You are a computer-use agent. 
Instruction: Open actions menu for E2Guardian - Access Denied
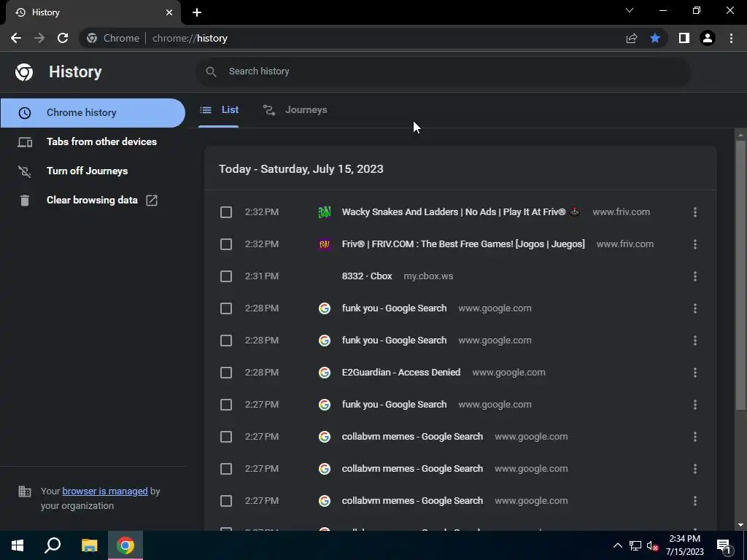(x=695, y=373)
